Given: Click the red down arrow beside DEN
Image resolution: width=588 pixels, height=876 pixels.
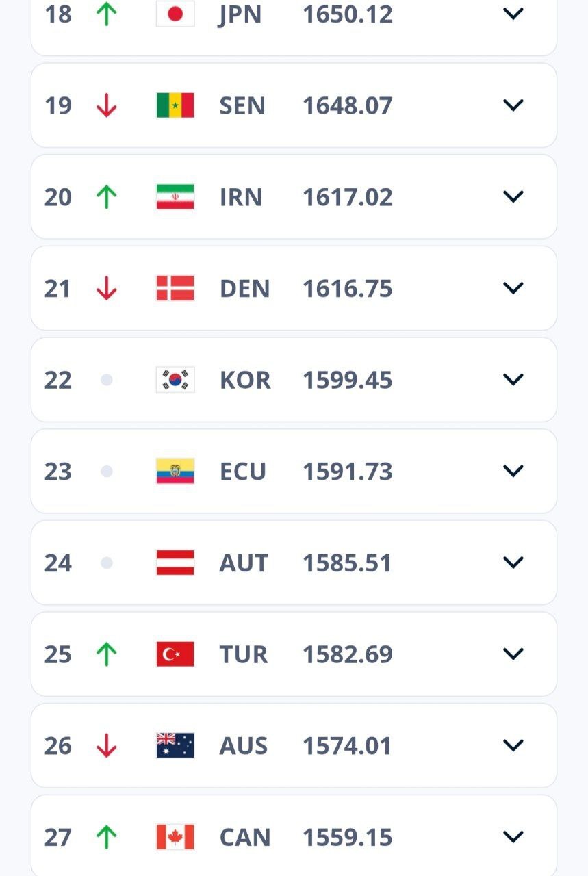Looking at the screenshot, I should click(106, 288).
